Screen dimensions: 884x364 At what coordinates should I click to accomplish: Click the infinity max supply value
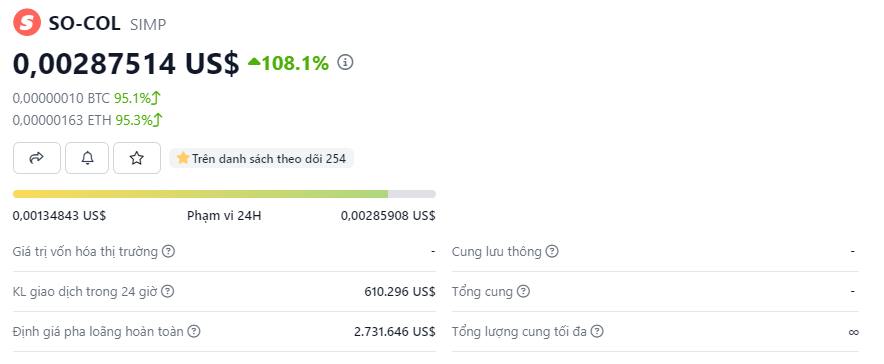[854, 332]
